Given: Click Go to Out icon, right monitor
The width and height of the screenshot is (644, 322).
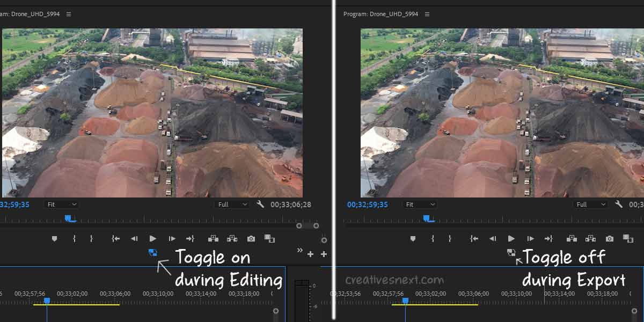Looking at the screenshot, I should coord(548,239).
